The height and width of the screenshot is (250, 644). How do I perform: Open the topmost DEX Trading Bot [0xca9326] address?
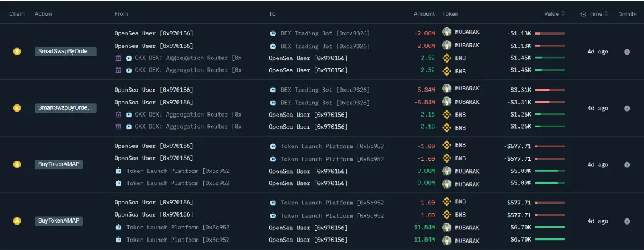pos(325,33)
